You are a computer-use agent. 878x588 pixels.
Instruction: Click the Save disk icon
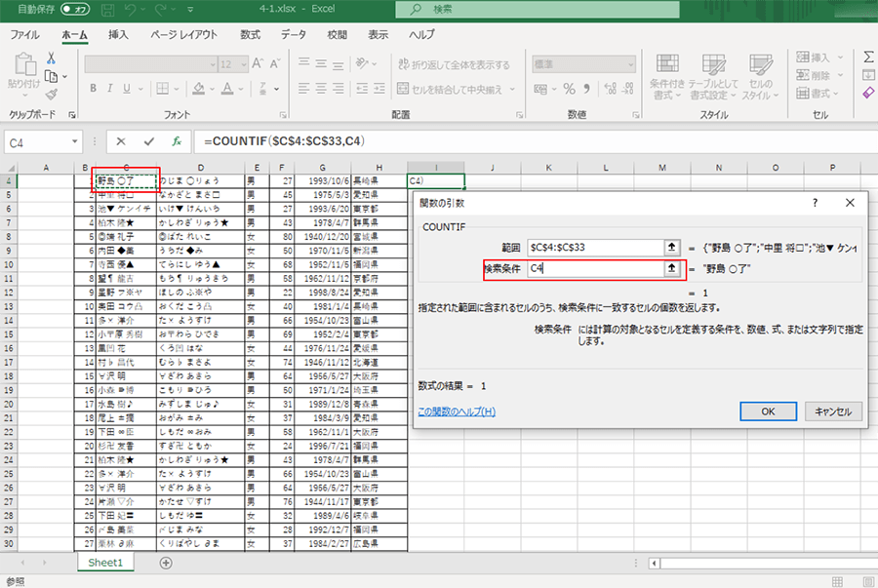(x=107, y=9)
